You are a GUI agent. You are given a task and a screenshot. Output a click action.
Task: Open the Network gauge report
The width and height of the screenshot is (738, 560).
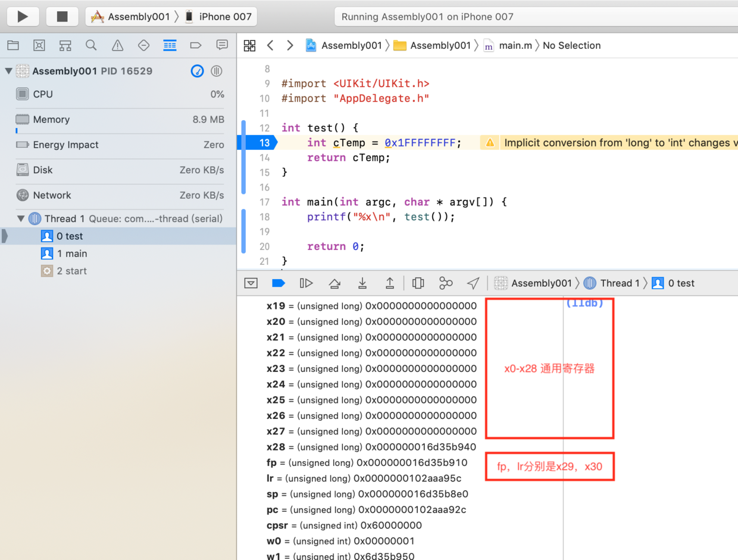(x=119, y=195)
